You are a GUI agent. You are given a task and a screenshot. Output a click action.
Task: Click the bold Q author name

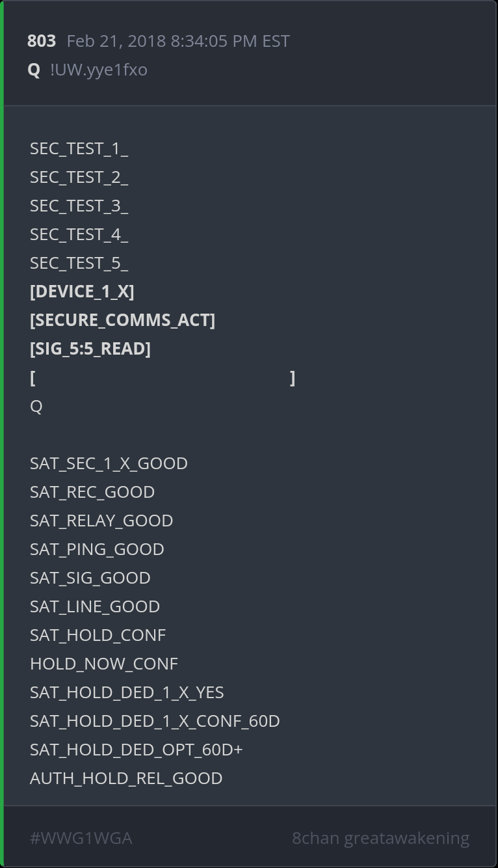click(34, 70)
